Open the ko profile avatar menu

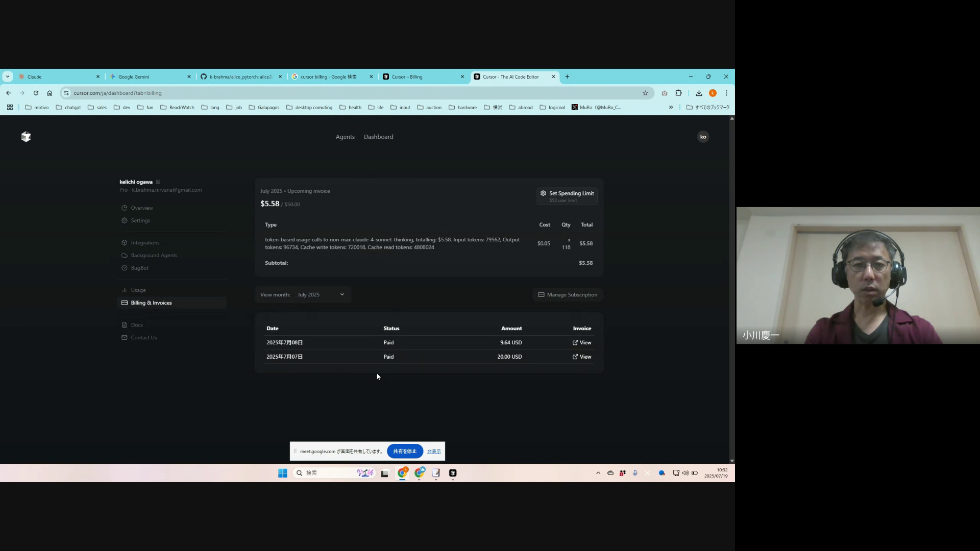coord(703,137)
